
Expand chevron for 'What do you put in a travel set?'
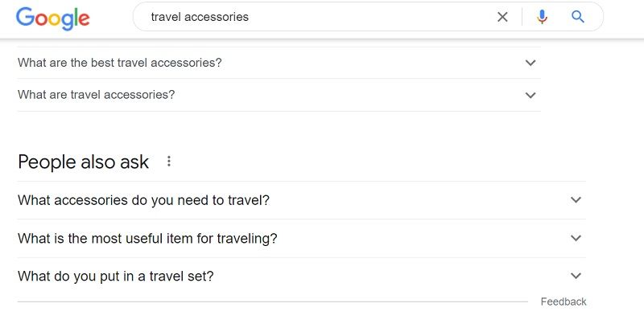click(x=576, y=276)
